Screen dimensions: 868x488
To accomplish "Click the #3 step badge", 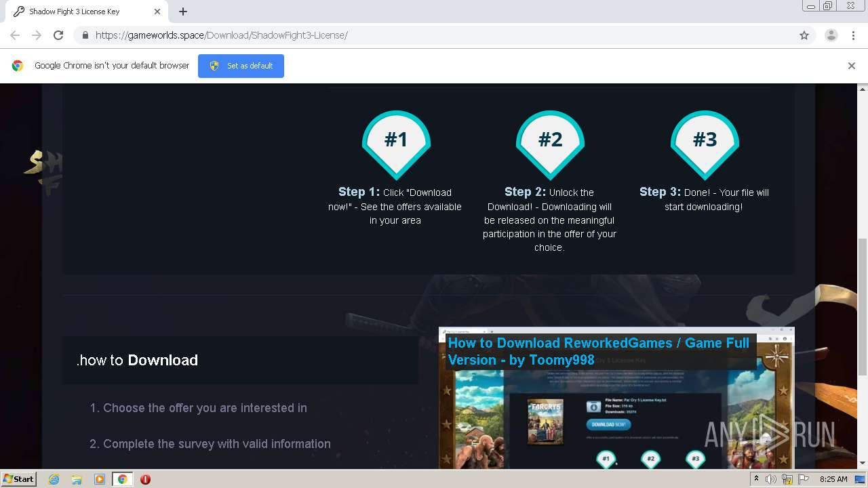I will coord(705,144).
